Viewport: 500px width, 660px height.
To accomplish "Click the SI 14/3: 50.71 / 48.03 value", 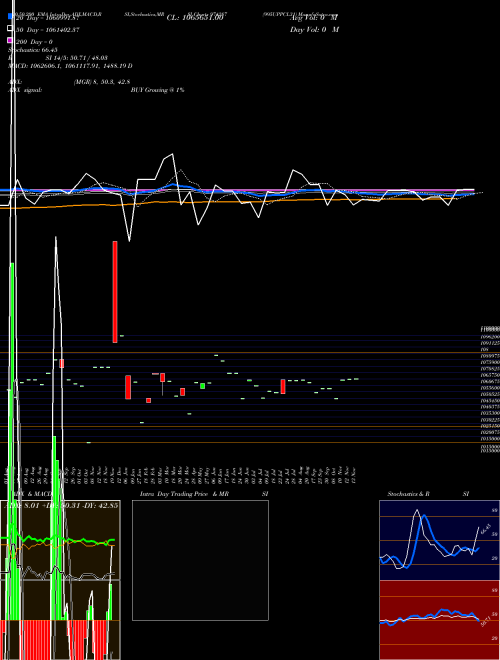I will pos(77,58).
